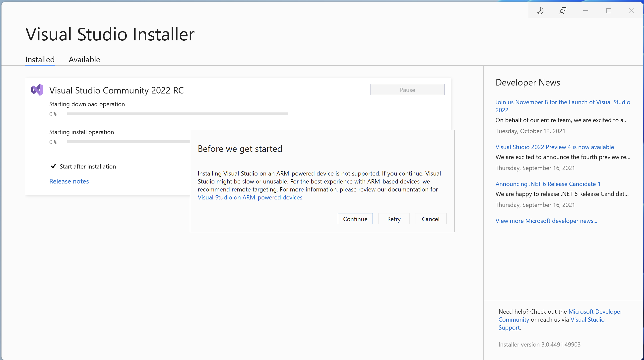
Task: Click Retry in the dialog
Action: click(x=394, y=219)
